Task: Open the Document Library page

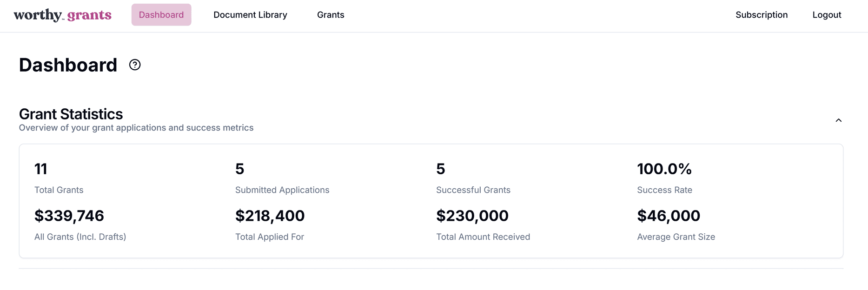Action: [x=250, y=15]
